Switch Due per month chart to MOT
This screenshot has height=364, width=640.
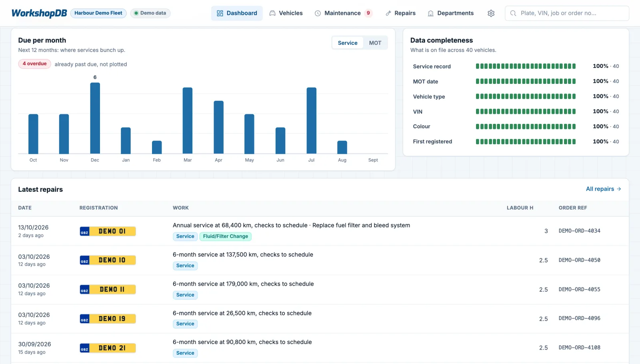375,43
